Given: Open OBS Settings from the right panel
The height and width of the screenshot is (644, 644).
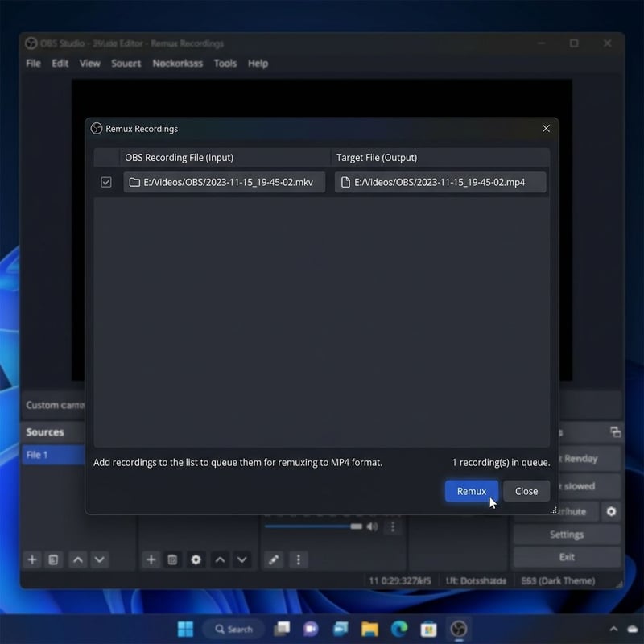Looking at the screenshot, I should [x=566, y=534].
